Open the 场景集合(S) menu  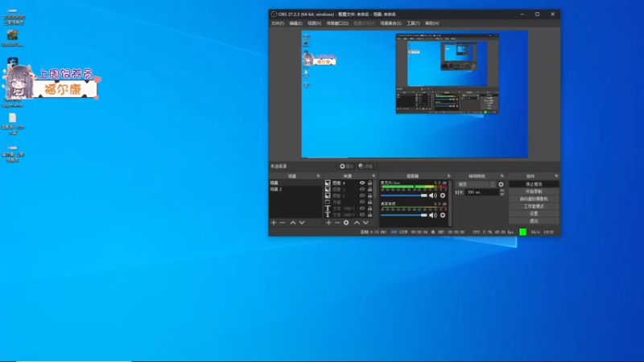(390, 23)
